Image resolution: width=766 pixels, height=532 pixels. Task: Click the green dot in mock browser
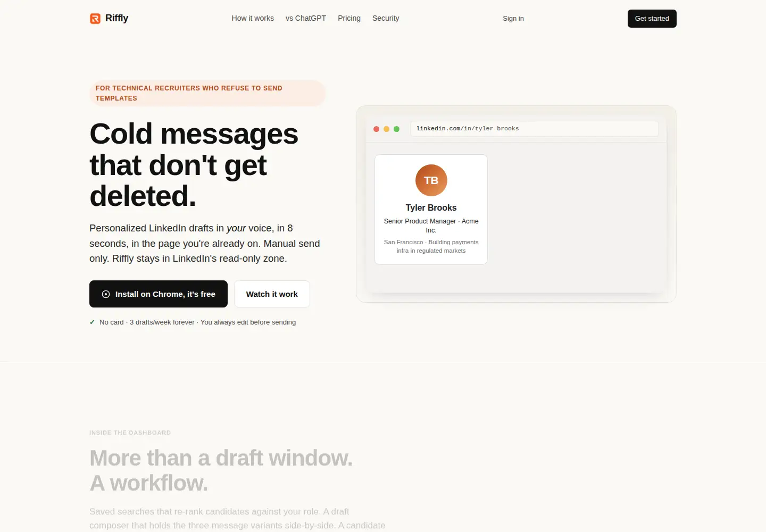coord(396,129)
